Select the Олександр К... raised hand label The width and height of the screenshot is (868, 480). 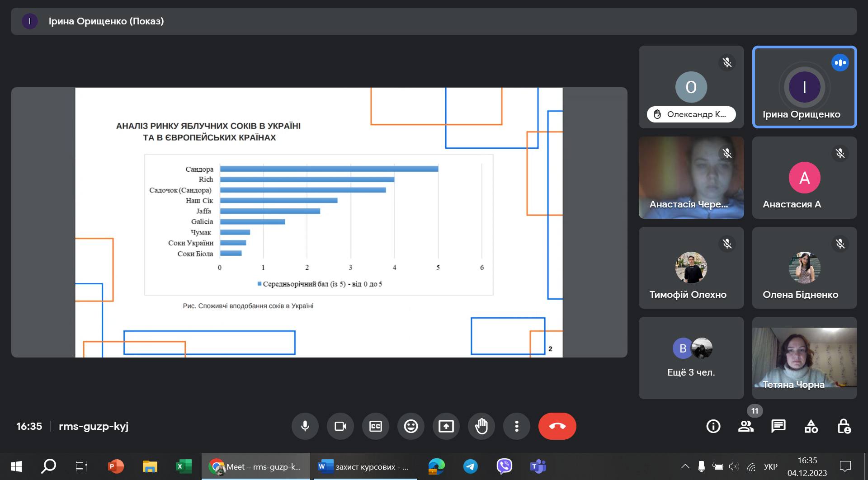click(691, 114)
